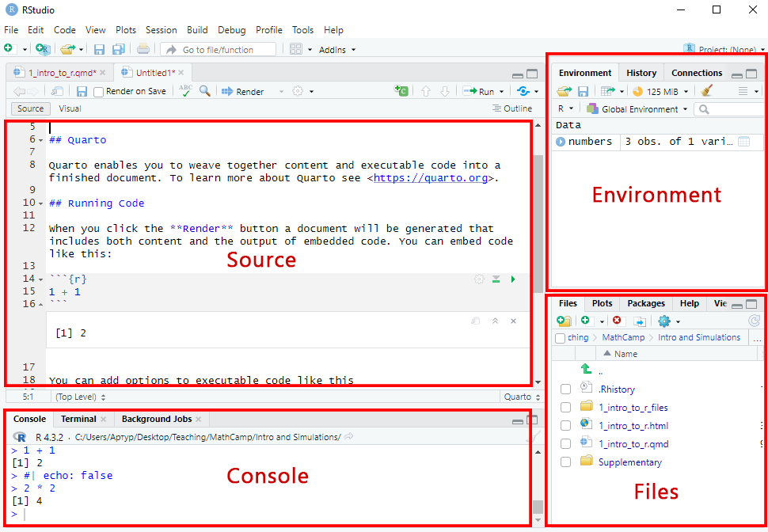Switch the editor to Source mode
Viewport: 768px width, 532px height.
(30, 108)
